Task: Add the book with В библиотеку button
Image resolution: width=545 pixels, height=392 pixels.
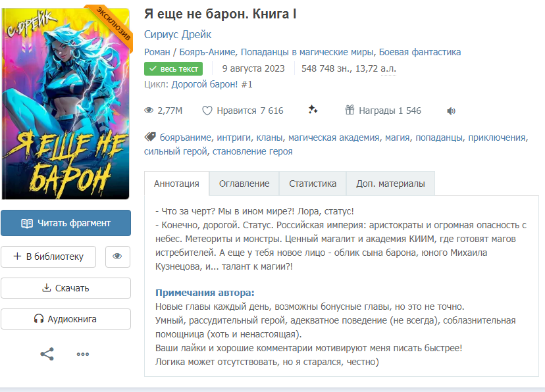Action: [x=48, y=257]
